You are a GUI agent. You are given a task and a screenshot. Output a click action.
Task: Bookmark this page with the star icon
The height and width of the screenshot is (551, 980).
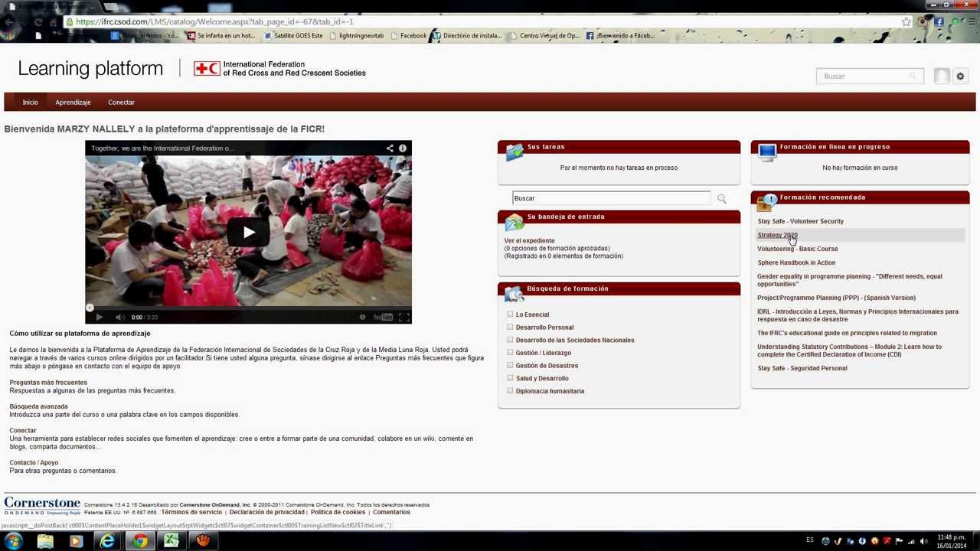pos(906,22)
